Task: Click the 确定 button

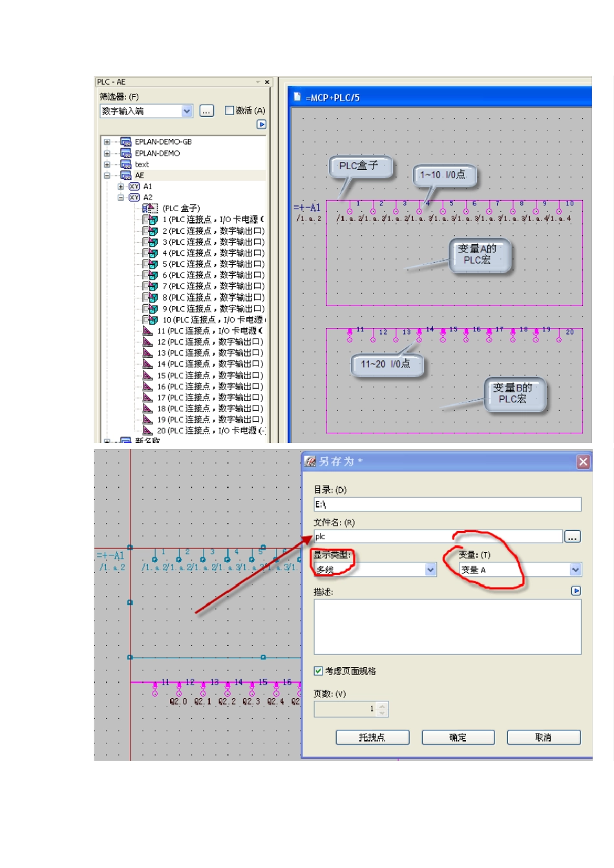Action: 458,738
